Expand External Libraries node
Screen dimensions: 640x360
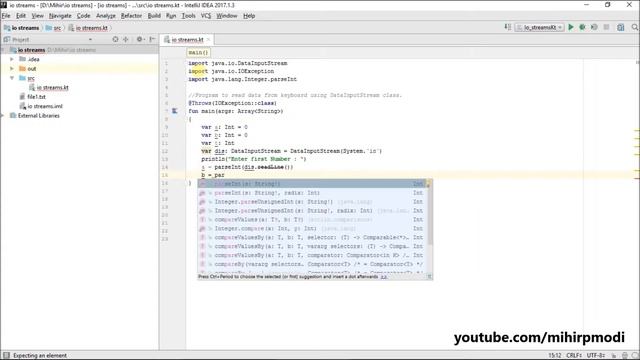pos(3,116)
